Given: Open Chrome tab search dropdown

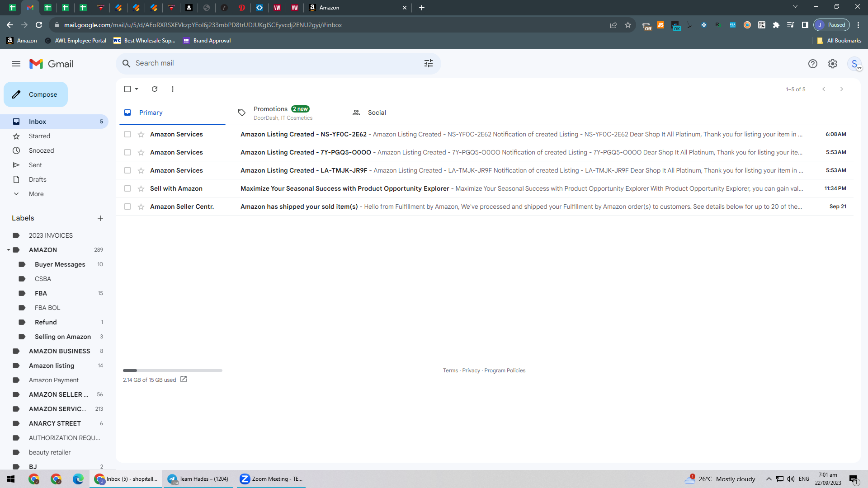Looking at the screenshot, I should point(795,7).
